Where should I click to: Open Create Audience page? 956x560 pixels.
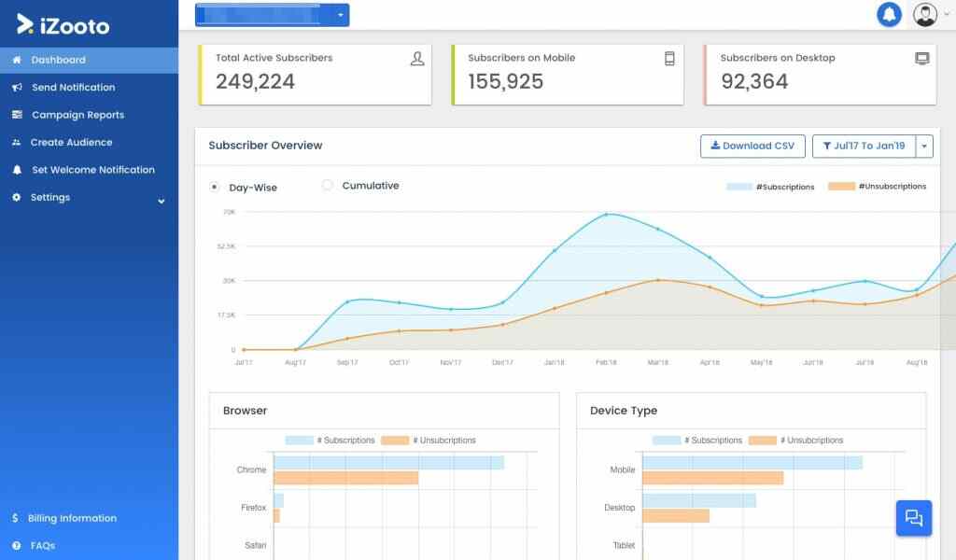[71, 143]
